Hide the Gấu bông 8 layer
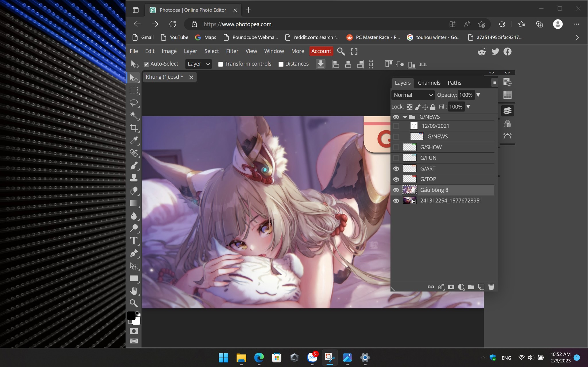Screen dimensions: 588x367 396,190
